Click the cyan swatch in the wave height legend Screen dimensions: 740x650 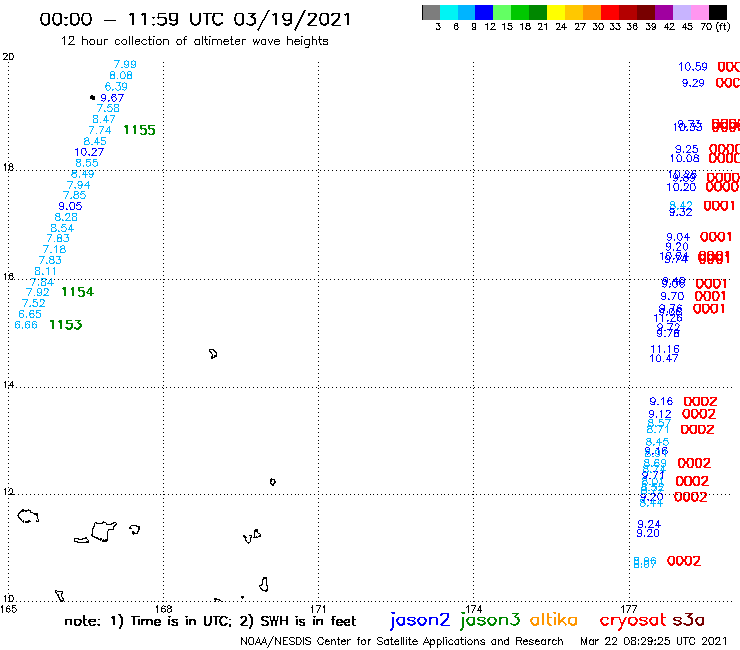pyautogui.click(x=449, y=12)
